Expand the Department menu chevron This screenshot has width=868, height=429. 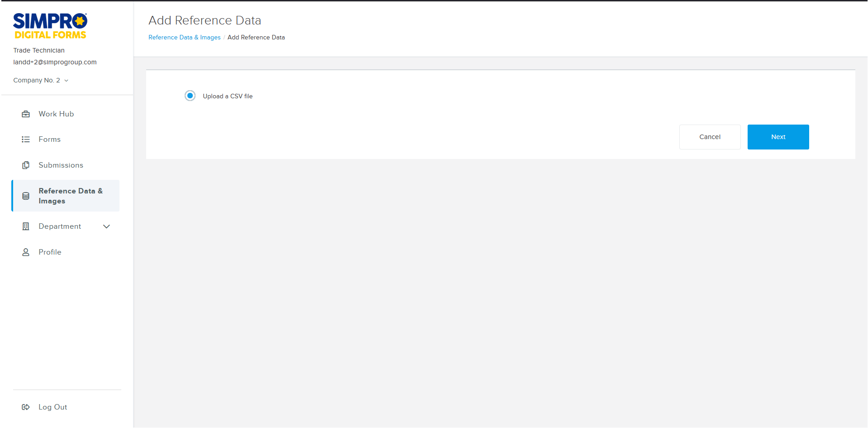point(106,226)
